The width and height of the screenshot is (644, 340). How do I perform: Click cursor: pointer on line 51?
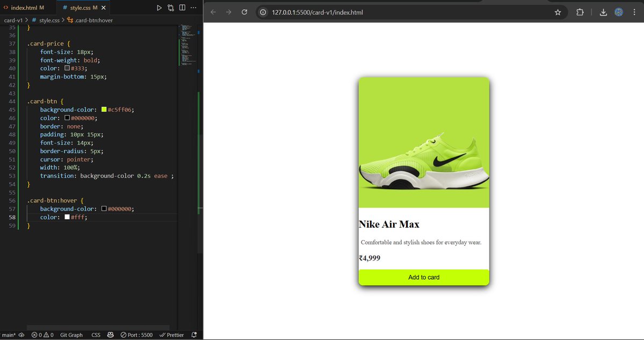pyautogui.click(x=67, y=160)
